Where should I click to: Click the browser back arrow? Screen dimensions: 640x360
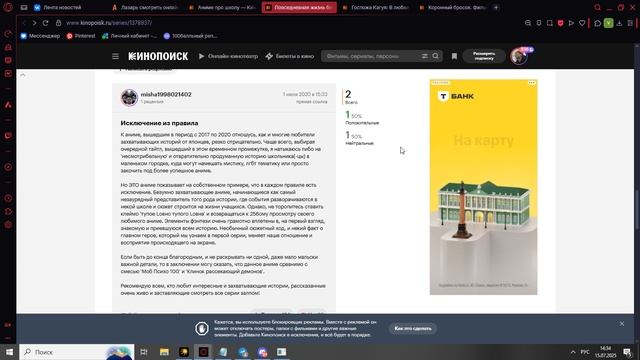click(24, 23)
